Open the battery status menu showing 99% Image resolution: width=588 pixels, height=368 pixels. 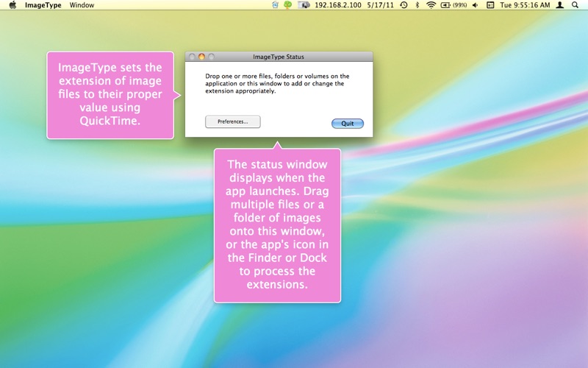(453, 5)
